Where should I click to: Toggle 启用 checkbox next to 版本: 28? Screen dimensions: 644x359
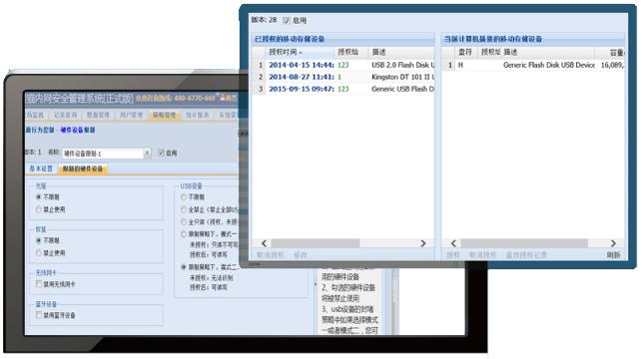287,21
